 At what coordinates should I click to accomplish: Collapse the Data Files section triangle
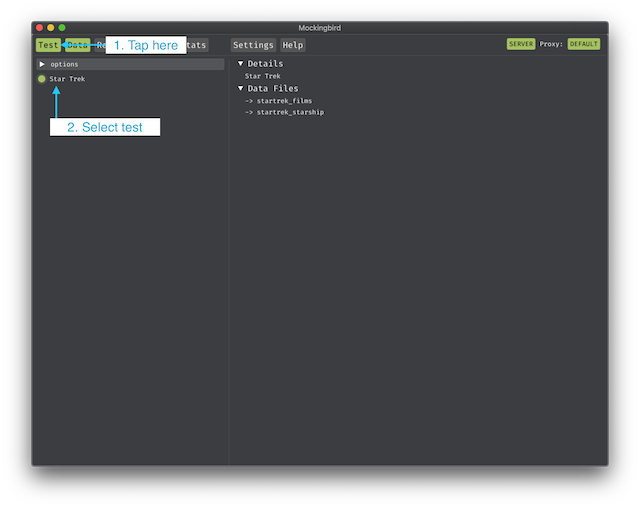(x=241, y=89)
